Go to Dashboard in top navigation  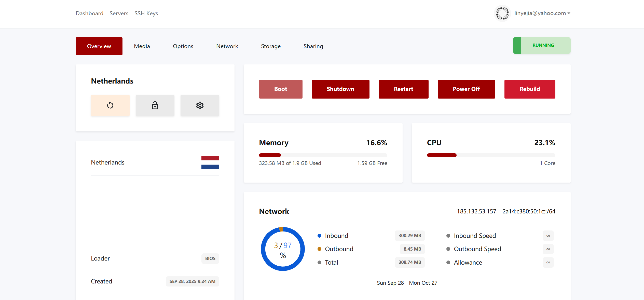(x=89, y=13)
